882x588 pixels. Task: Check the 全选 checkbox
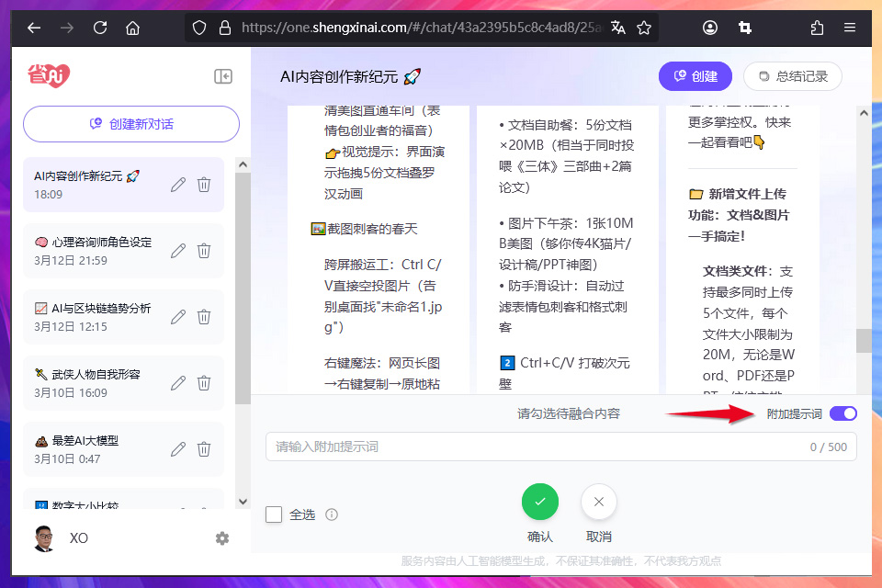(x=273, y=514)
